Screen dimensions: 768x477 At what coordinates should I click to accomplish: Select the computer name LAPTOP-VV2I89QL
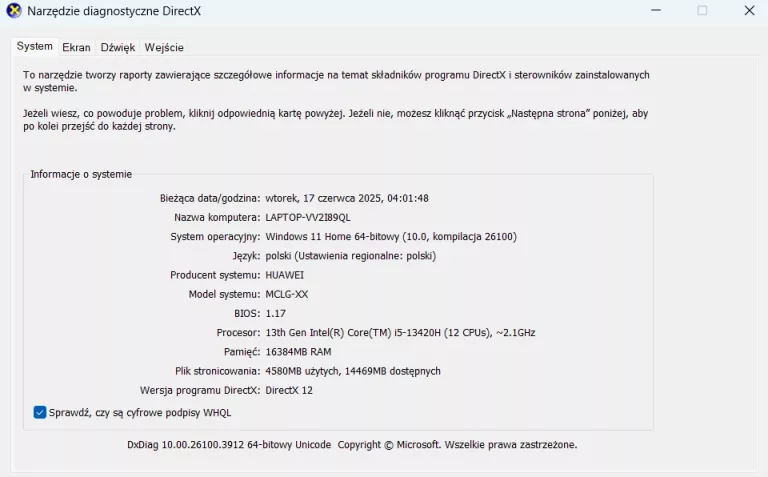[308, 217]
